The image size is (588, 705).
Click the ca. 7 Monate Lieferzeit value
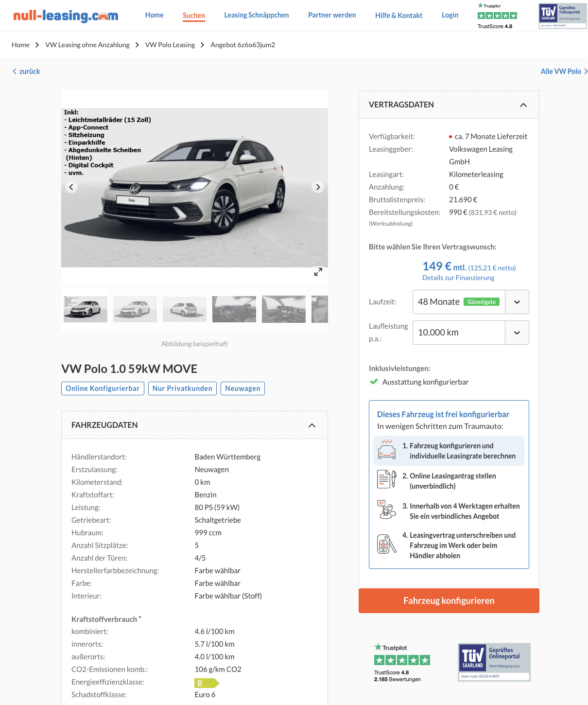pyautogui.click(x=491, y=137)
